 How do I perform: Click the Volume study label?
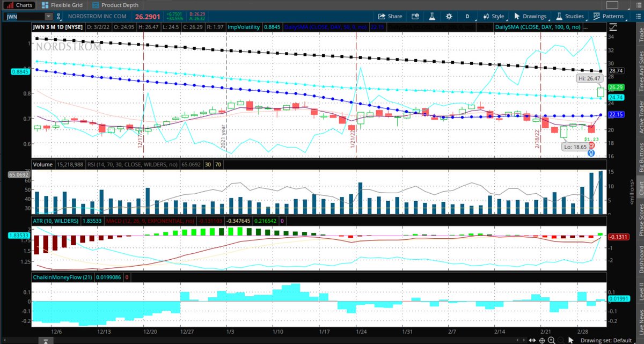point(42,164)
